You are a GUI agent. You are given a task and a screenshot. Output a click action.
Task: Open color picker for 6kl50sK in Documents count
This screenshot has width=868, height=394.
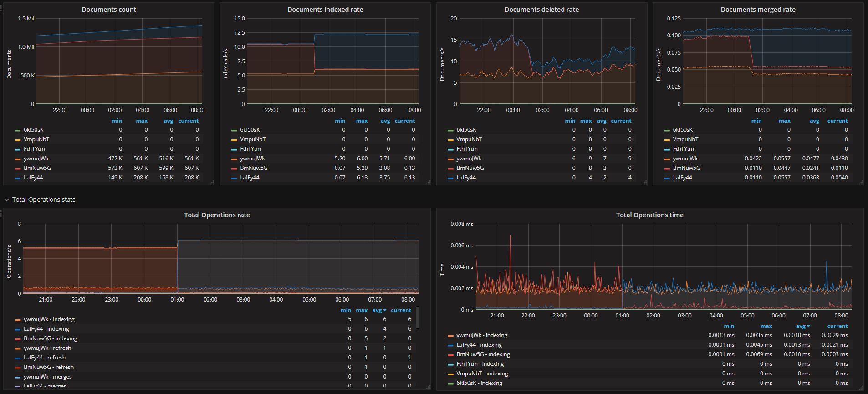(18, 130)
